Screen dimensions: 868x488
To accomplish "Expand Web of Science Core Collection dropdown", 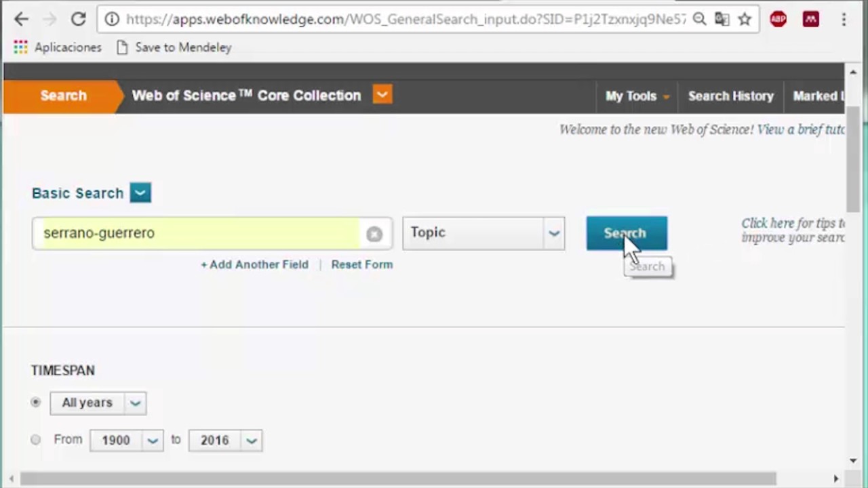I will coord(382,95).
